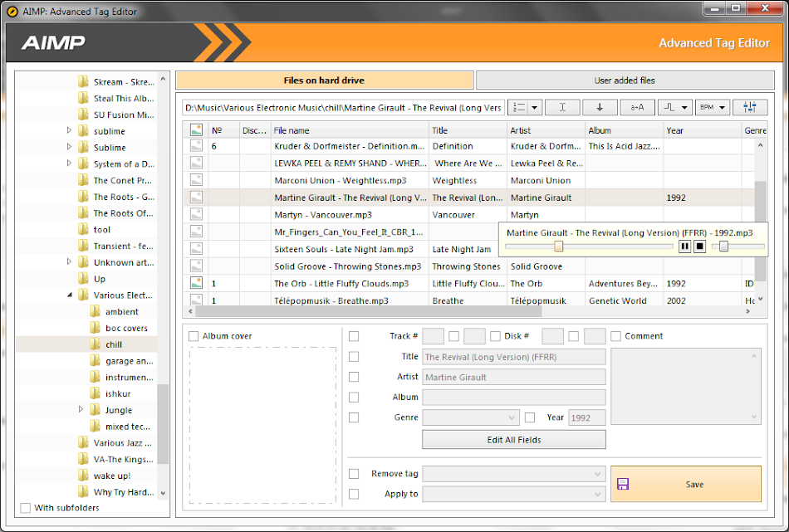Click the BPM toolbar button
789x532 pixels.
coord(707,107)
